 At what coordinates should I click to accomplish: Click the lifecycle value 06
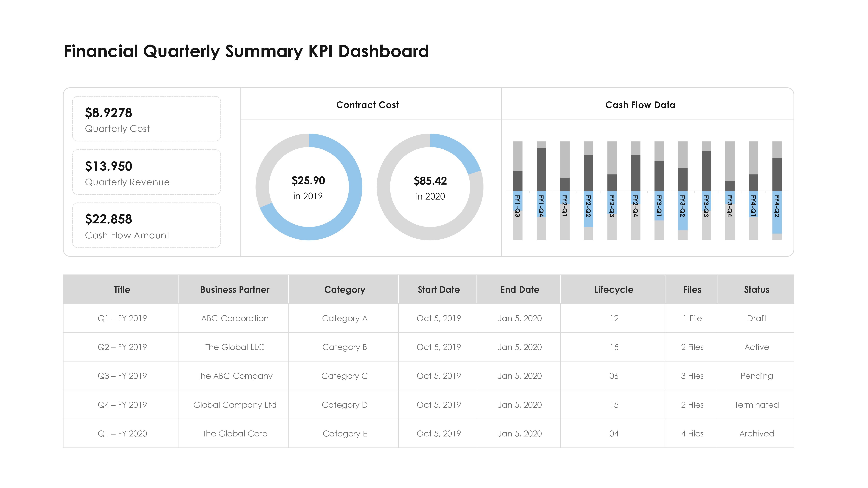614,376
